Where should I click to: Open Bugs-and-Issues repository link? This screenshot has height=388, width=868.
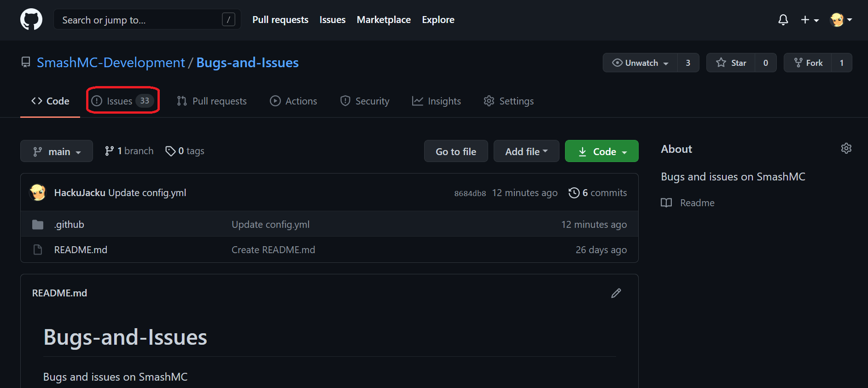pos(247,62)
